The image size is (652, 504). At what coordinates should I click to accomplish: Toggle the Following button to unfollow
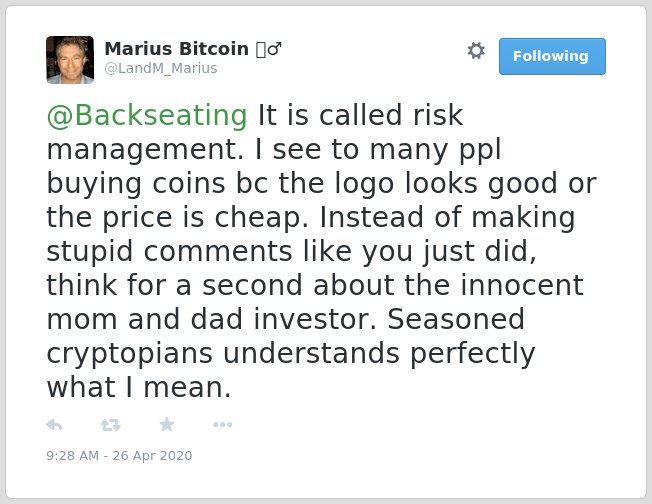click(552, 57)
